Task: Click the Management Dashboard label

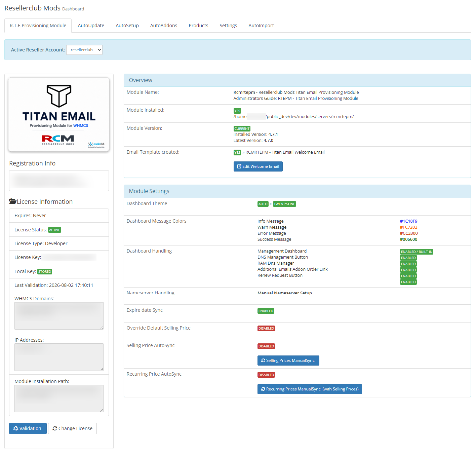Action: point(282,251)
